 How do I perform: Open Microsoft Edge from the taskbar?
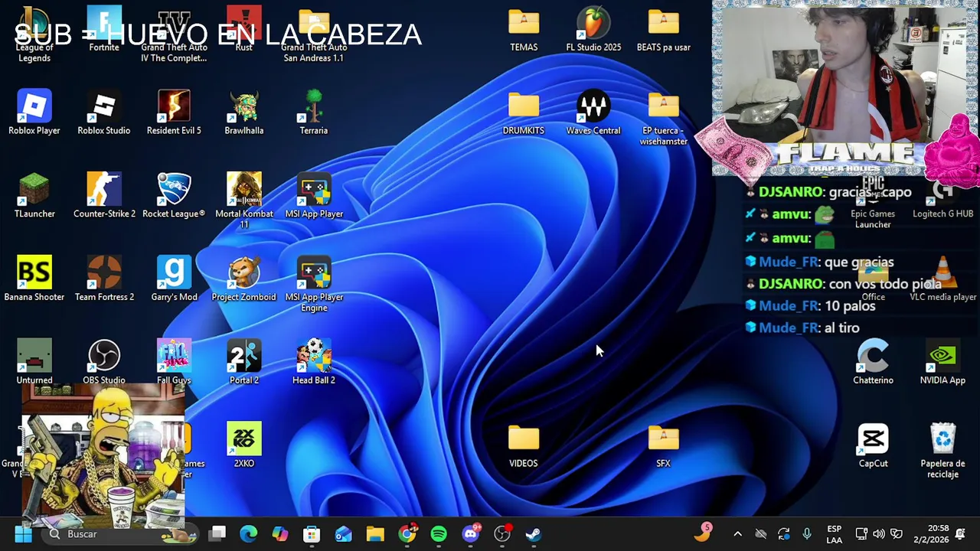[249, 534]
